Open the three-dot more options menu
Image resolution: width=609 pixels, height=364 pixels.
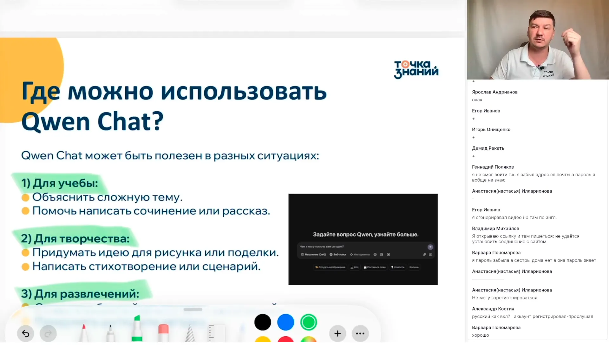click(x=359, y=334)
